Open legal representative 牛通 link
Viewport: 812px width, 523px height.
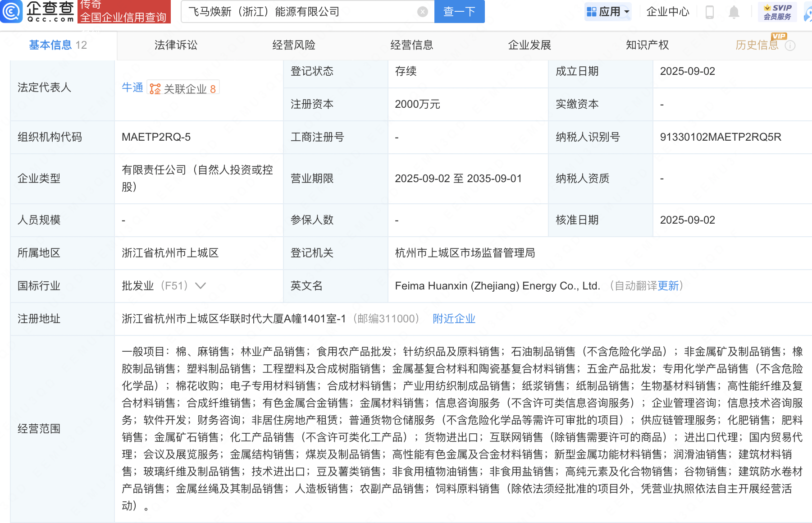pyautogui.click(x=132, y=88)
